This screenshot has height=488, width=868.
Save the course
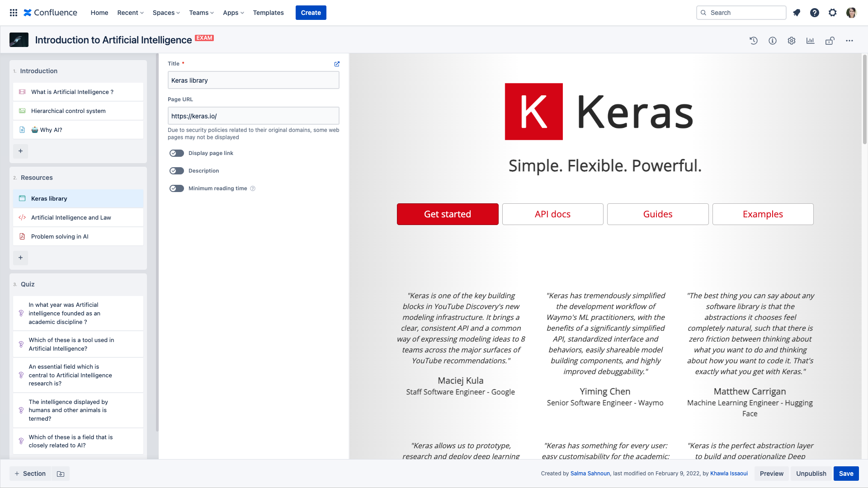tap(846, 474)
